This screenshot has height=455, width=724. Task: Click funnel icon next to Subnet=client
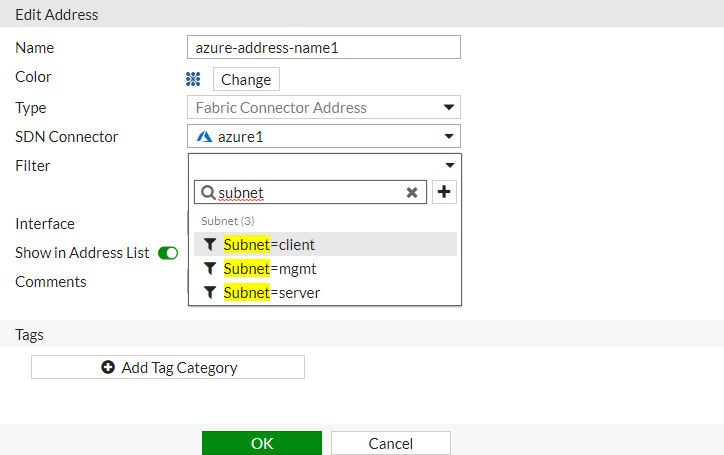[x=210, y=244]
